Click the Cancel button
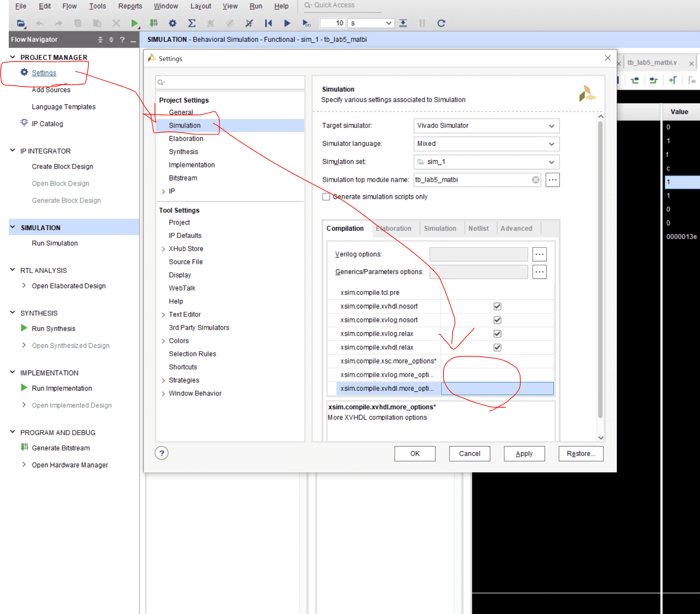This screenshot has height=614, width=700. click(x=470, y=454)
